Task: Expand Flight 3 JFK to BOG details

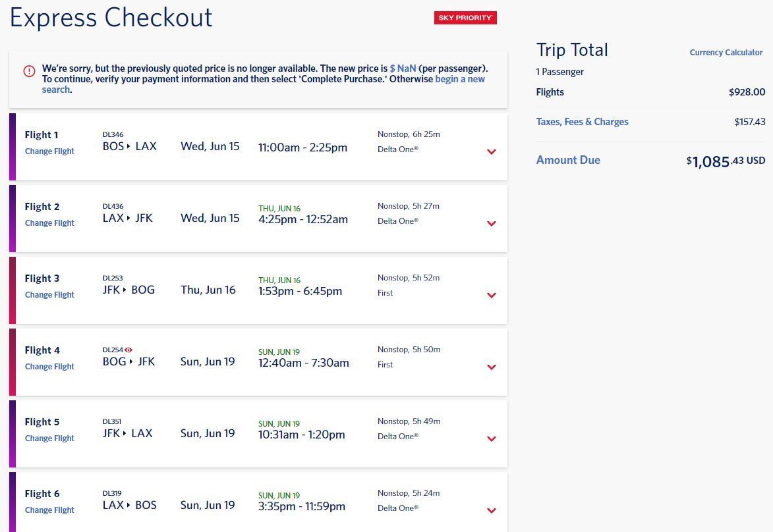Action: [x=492, y=296]
